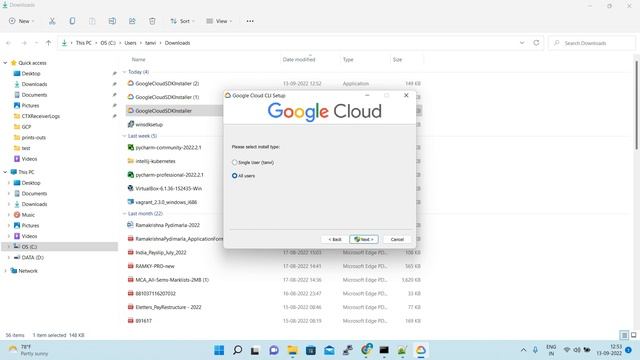
Task: Open recent locations chevron
Action: (x=36, y=43)
